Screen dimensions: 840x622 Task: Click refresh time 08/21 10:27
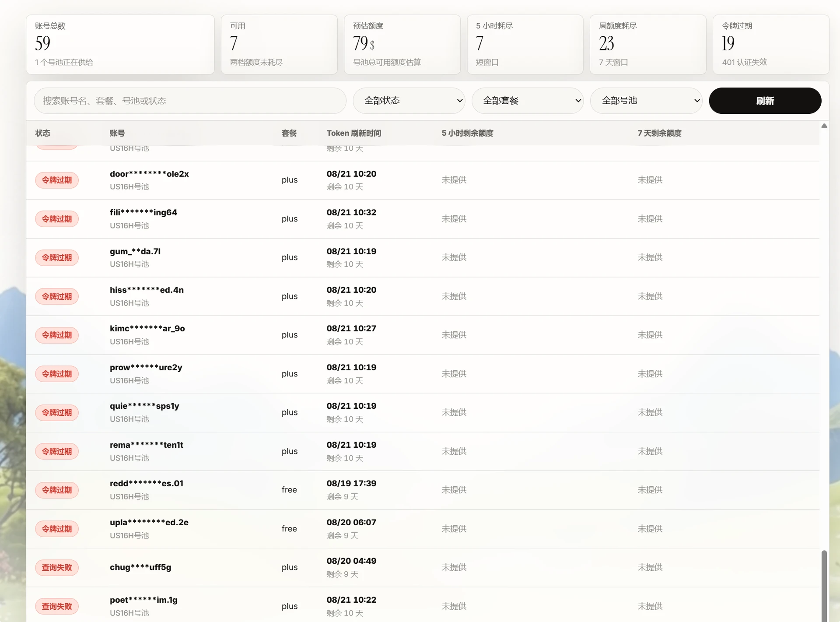(x=351, y=328)
